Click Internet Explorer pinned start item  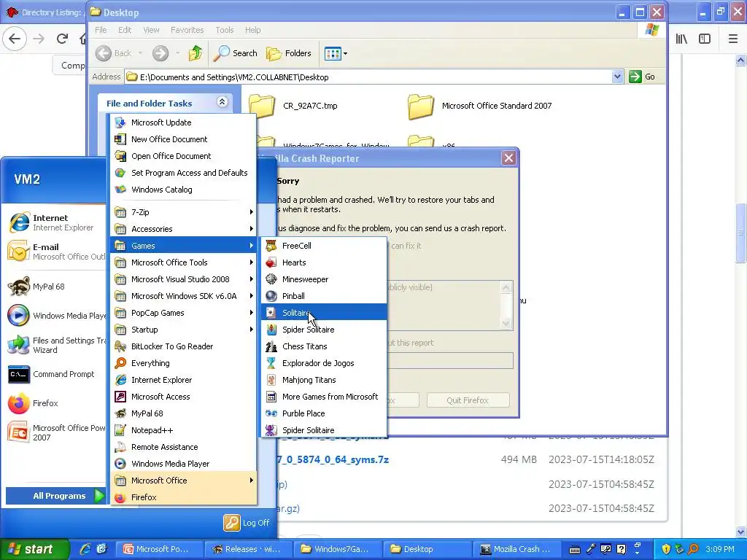click(x=55, y=222)
